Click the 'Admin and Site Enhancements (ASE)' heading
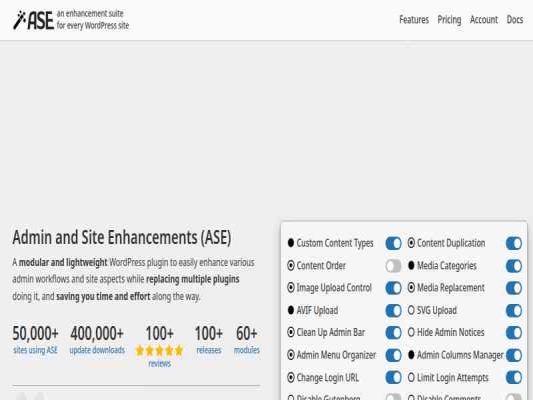This screenshot has width=533, height=400. 122,237
